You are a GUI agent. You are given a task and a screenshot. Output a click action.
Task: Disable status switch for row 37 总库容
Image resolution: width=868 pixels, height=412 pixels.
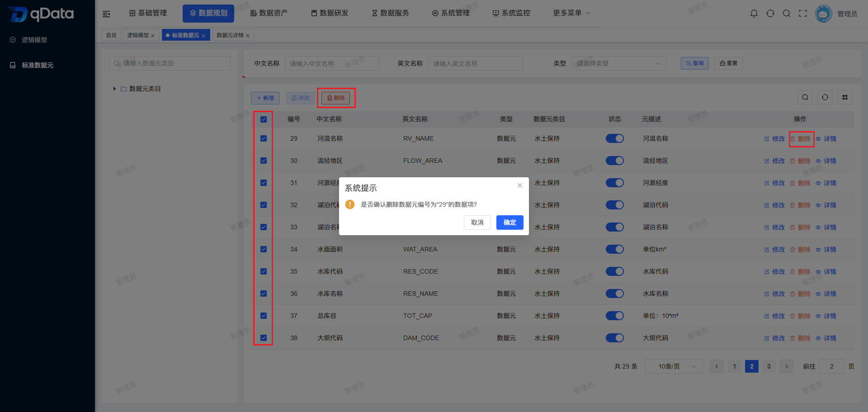point(615,316)
